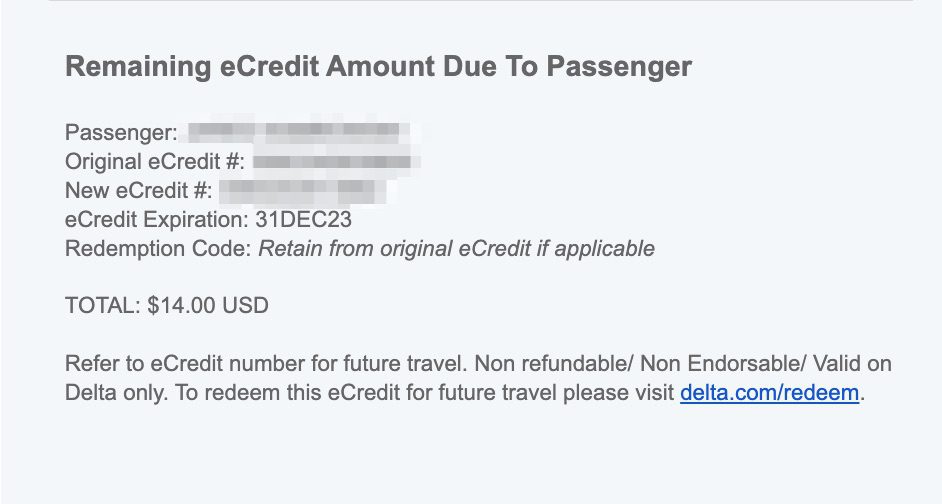Select the 31DEC23 expiration date
Viewport: 942px width, 504px height.
pos(303,219)
